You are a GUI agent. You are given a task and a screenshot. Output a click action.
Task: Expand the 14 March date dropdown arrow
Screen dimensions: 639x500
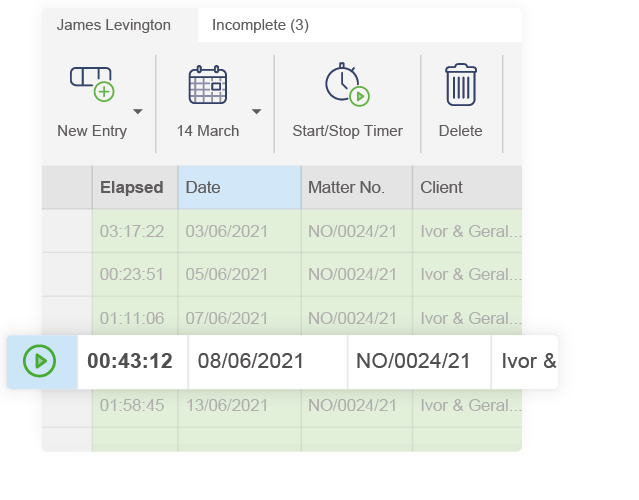(x=256, y=111)
